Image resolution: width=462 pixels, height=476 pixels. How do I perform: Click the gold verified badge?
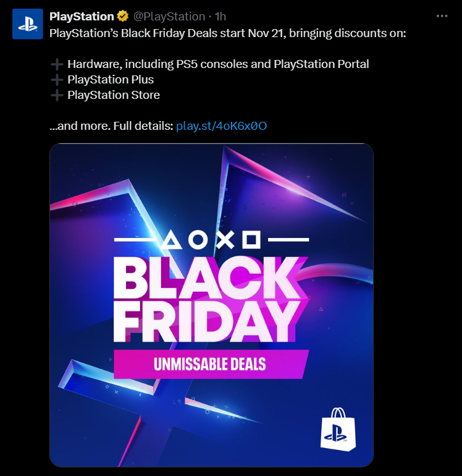(x=123, y=17)
